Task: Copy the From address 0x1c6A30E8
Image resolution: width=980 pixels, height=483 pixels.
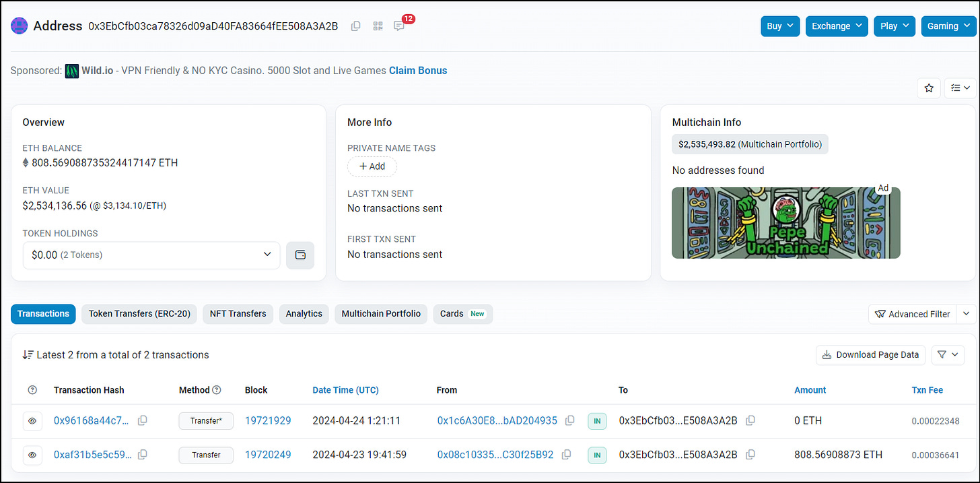Action: pos(569,420)
